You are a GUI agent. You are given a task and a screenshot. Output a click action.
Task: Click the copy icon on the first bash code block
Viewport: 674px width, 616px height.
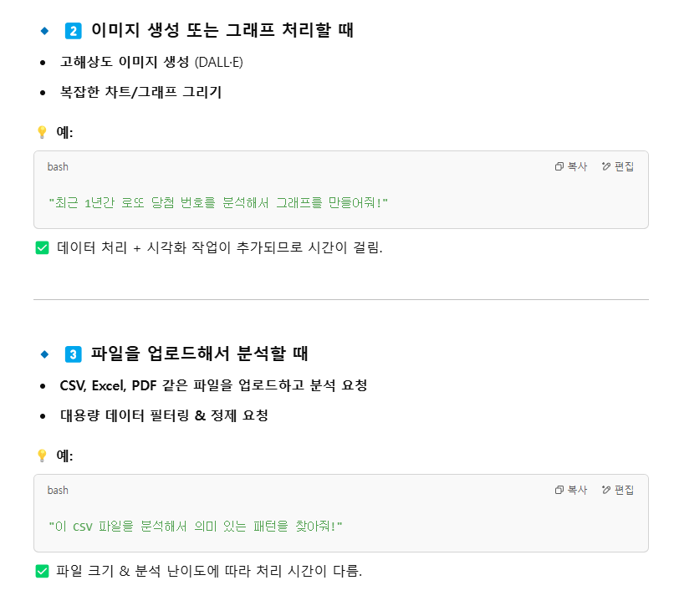point(559,166)
